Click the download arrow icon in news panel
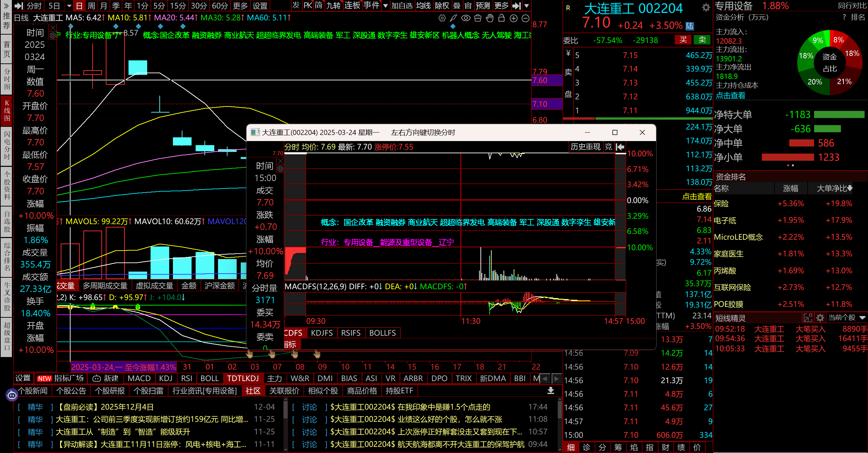This screenshot has height=453, width=868. pos(551,391)
